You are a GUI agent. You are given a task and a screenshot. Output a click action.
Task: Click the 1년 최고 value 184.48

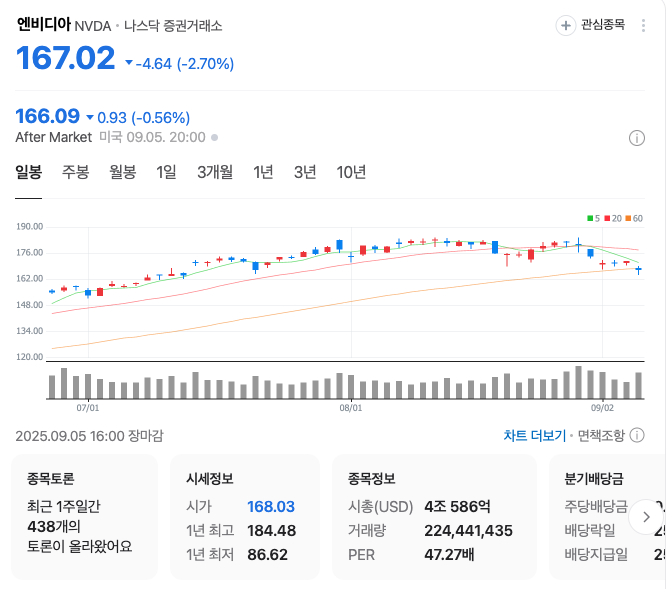click(271, 531)
